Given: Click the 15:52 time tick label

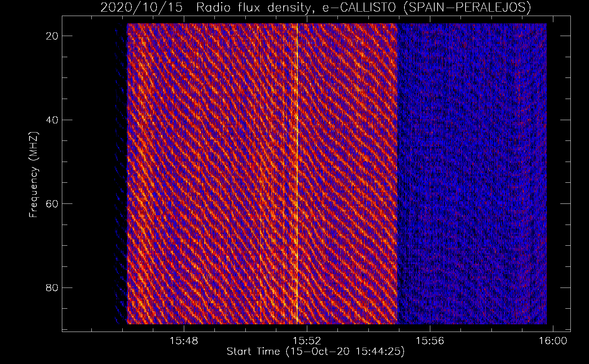Looking at the screenshot, I should pyautogui.click(x=307, y=341).
